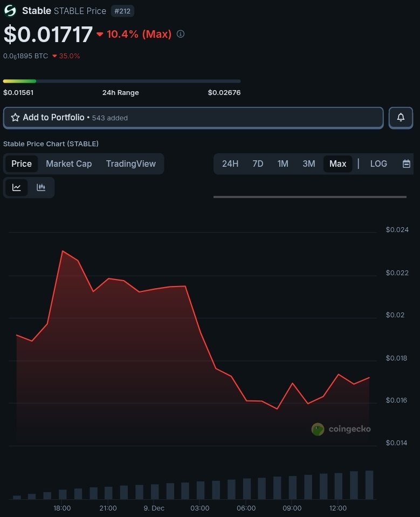This screenshot has width=420, height=517.
Task: Select the Price chart tab
Action: 22,164
